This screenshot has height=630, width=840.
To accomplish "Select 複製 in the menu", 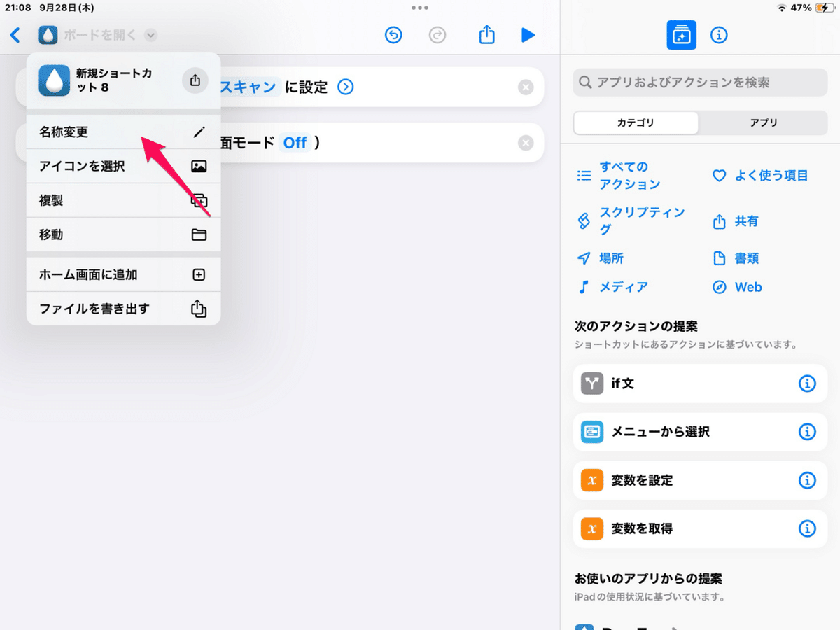I will (123, 201).
